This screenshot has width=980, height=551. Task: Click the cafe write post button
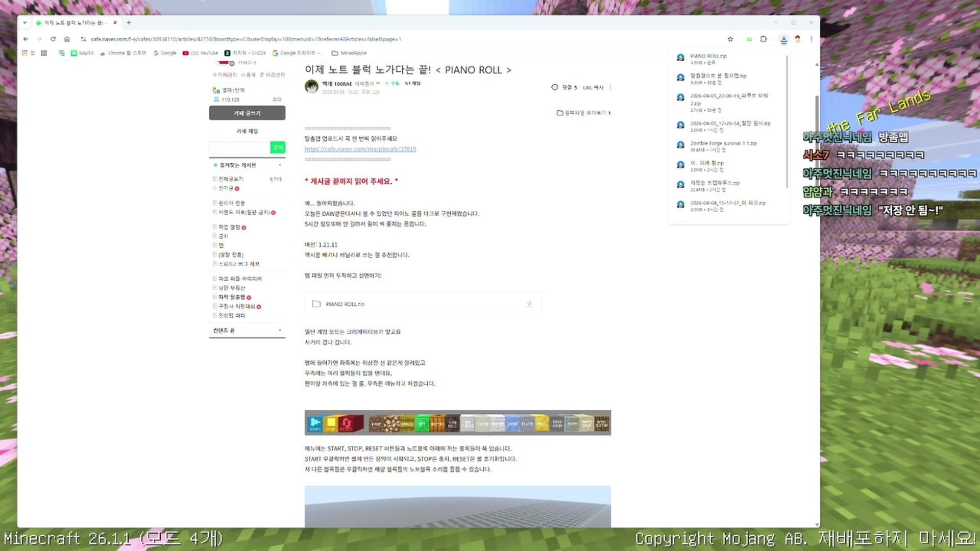tap(247, 113)
